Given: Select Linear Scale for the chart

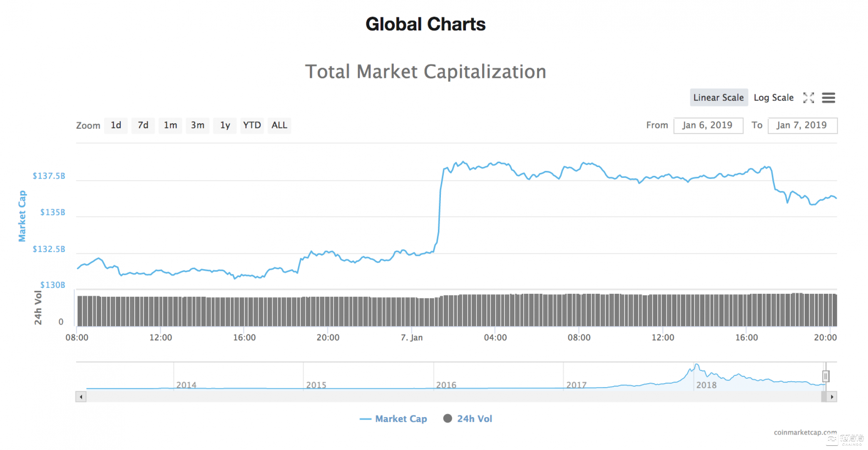Looking at the screenshot, I should 719,97.
